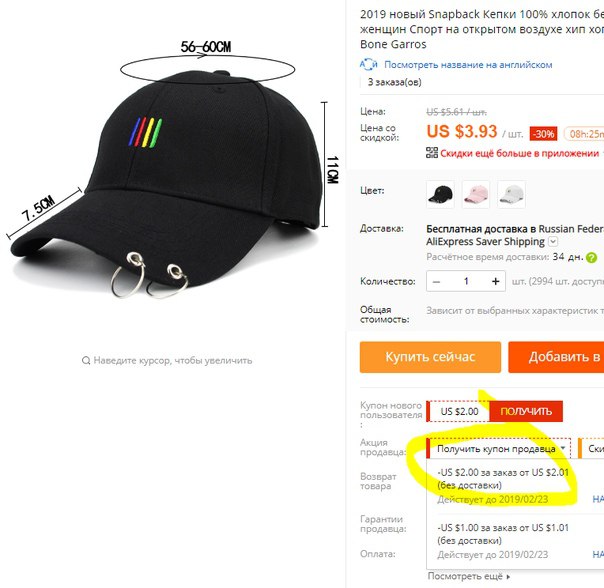Increase quantity with the plus button
Image resolution: width=604 pixels, height=588 pixels.
coord(496,282)
